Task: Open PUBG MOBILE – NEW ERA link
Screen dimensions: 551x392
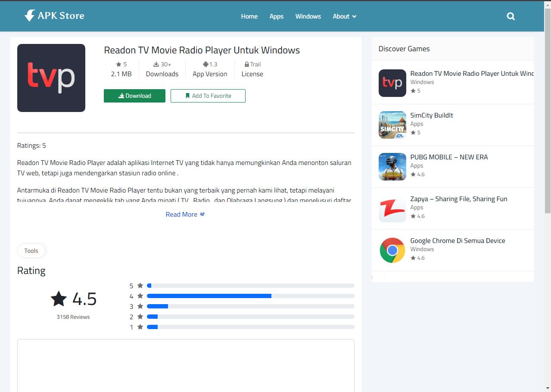Action: pos(449,157)
